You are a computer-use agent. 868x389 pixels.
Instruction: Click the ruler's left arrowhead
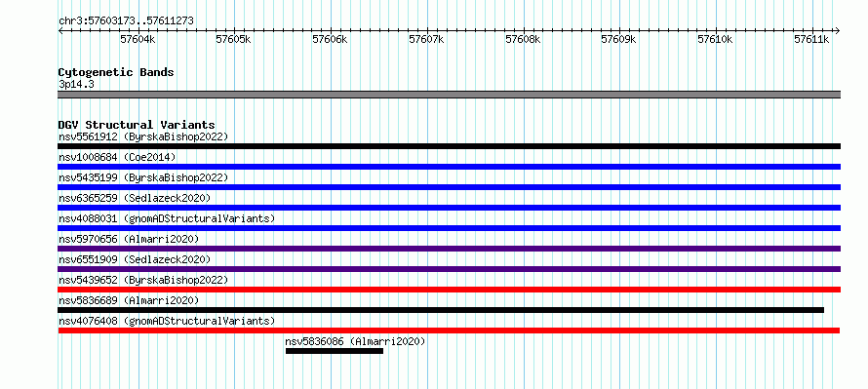pos(60,30)
